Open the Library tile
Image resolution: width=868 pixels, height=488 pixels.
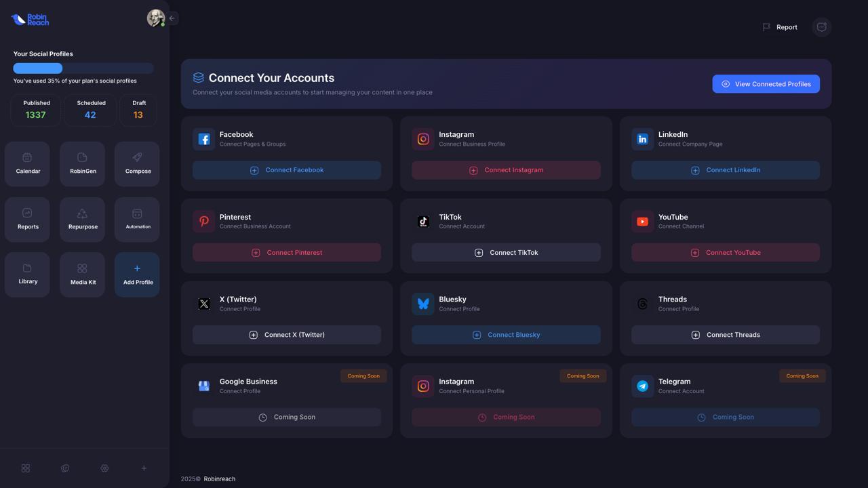click(x=28, y=274)
